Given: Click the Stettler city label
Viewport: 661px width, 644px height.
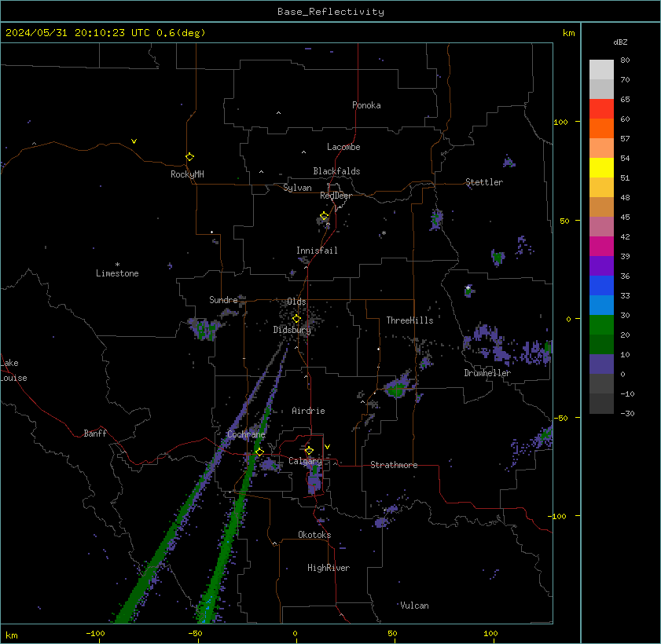Looking at the screenshot, I should tap(484, 182).
